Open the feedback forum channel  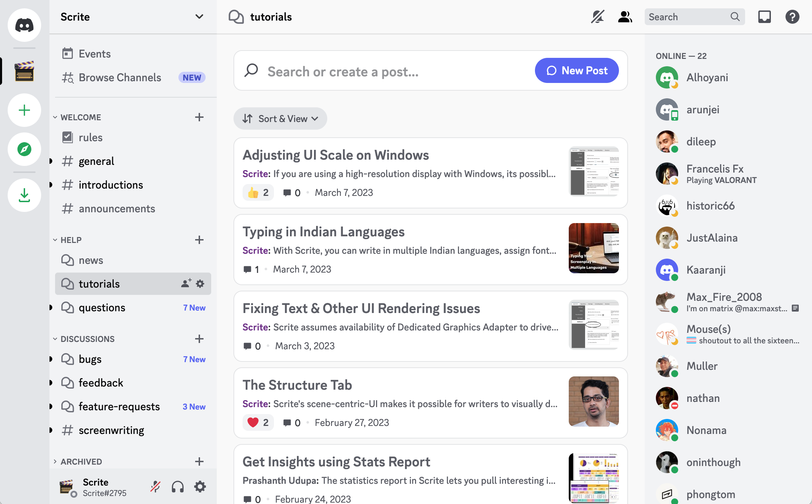[133, 383]
